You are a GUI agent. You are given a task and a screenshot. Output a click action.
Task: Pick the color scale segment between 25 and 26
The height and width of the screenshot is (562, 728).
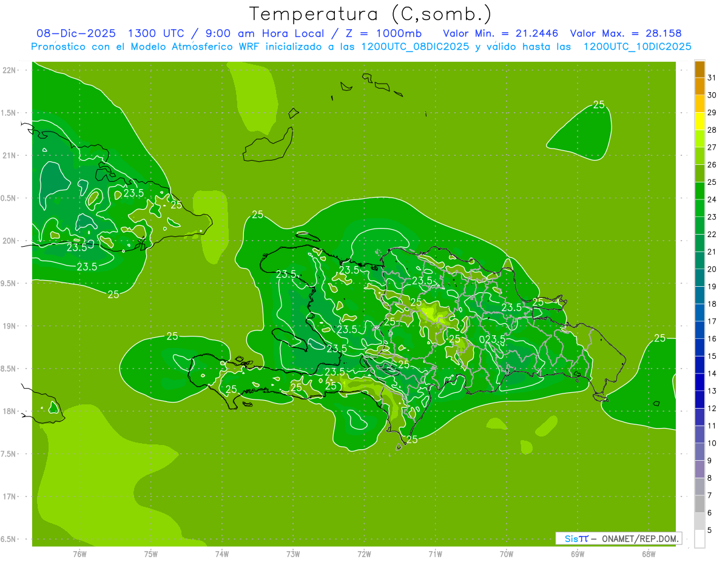point(699,173)
